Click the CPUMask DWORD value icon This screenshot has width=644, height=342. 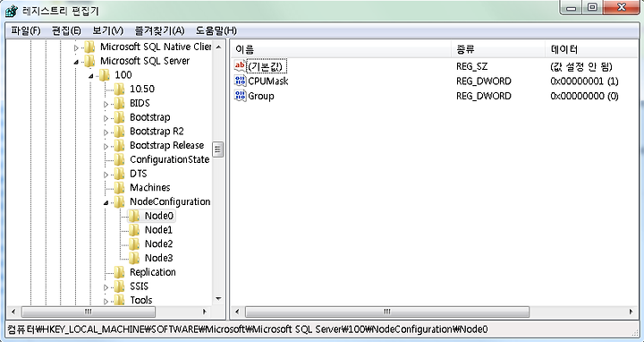(x=241, y=81)
